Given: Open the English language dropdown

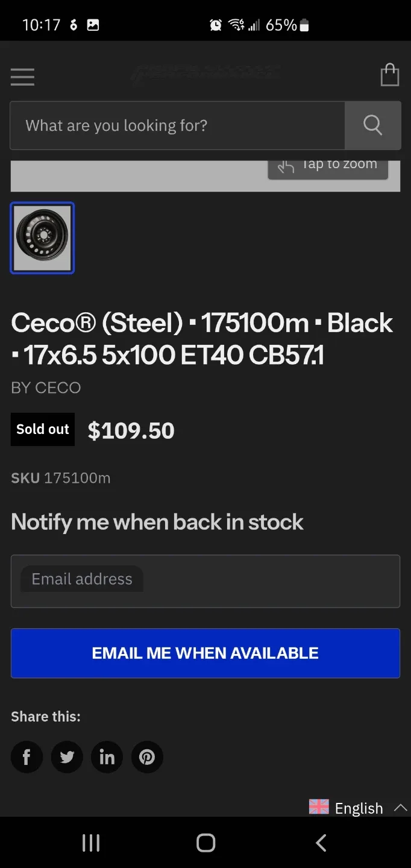Looking at the screenshot, I should click(359, 808).
